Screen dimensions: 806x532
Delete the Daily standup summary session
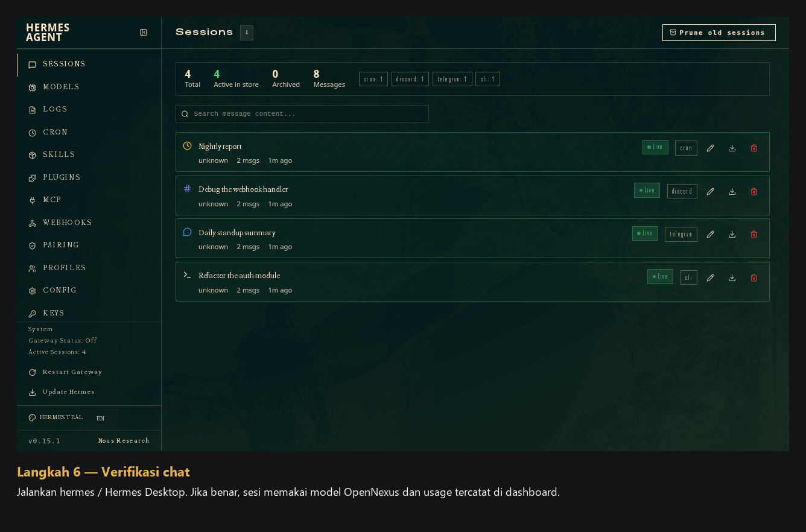754,235
